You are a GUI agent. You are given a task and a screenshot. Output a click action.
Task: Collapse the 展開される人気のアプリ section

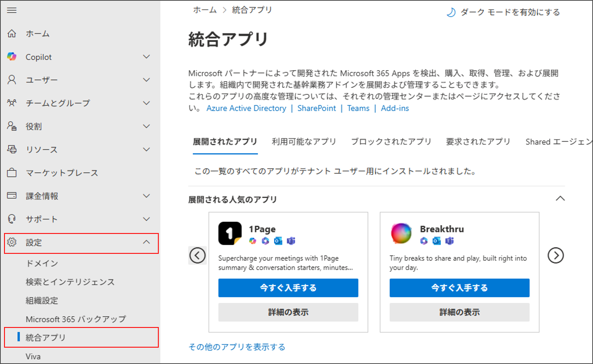point(560,199)
